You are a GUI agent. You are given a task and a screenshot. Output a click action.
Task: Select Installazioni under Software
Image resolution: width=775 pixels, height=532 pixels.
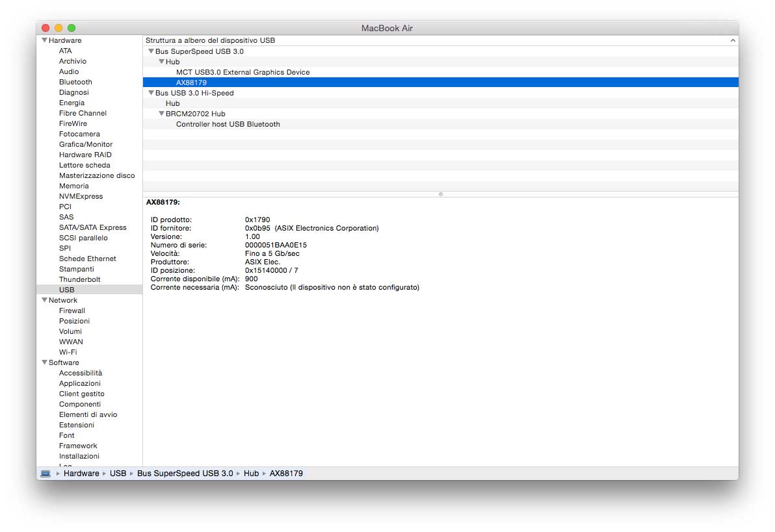[79, 455]
